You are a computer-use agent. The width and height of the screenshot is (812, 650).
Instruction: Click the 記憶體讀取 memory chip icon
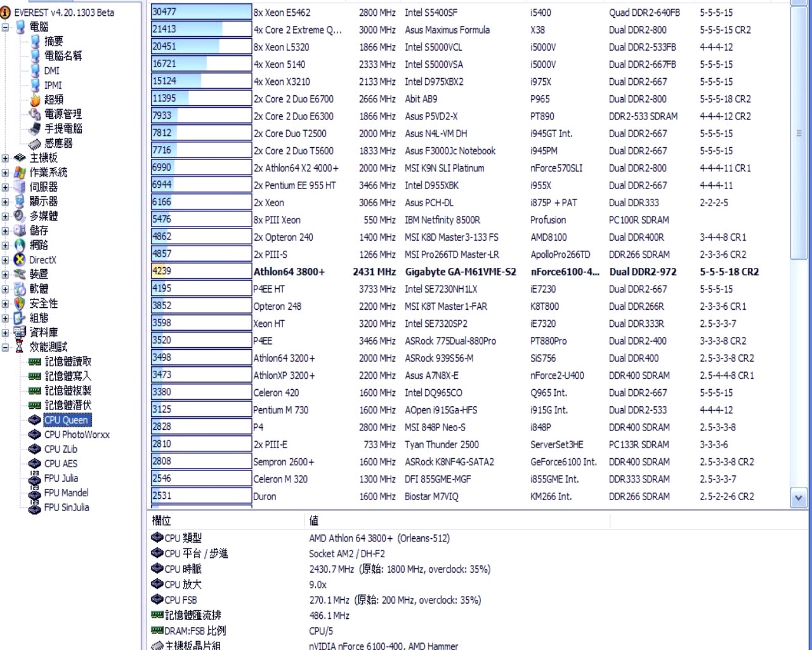35,362
